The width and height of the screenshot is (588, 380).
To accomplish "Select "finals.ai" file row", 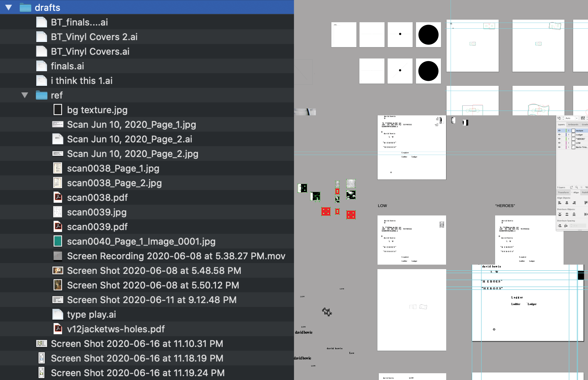I will (147, 66).
